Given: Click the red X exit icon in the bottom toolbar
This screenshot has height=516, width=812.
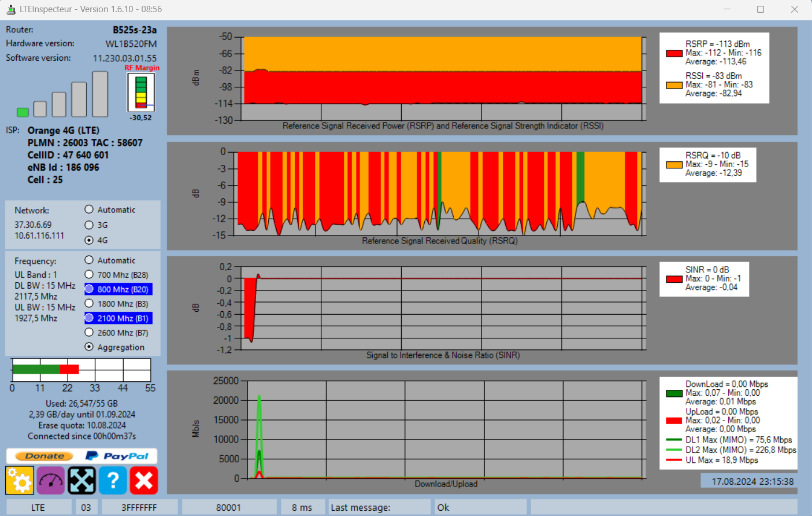Looking at the screenshot, I should 144,480.
